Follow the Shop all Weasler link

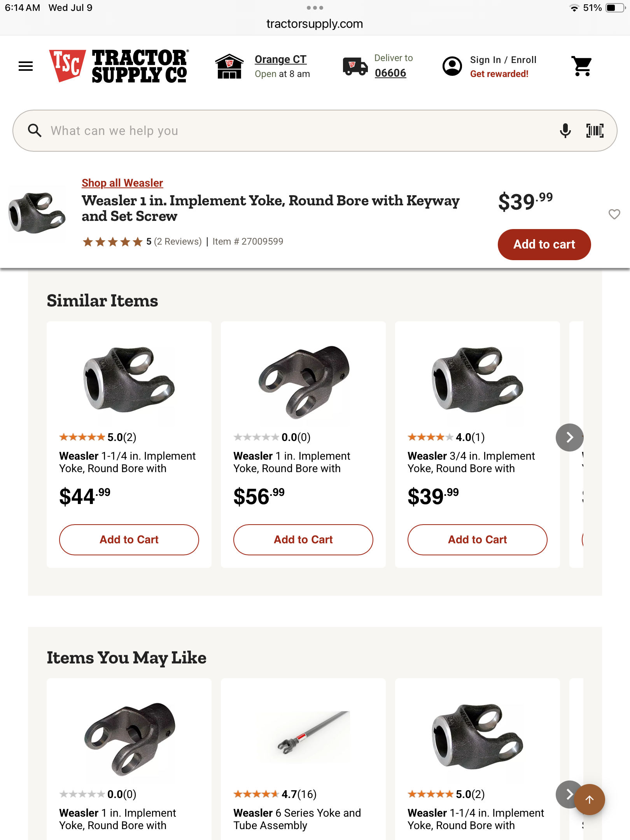[x=122, y=183]
